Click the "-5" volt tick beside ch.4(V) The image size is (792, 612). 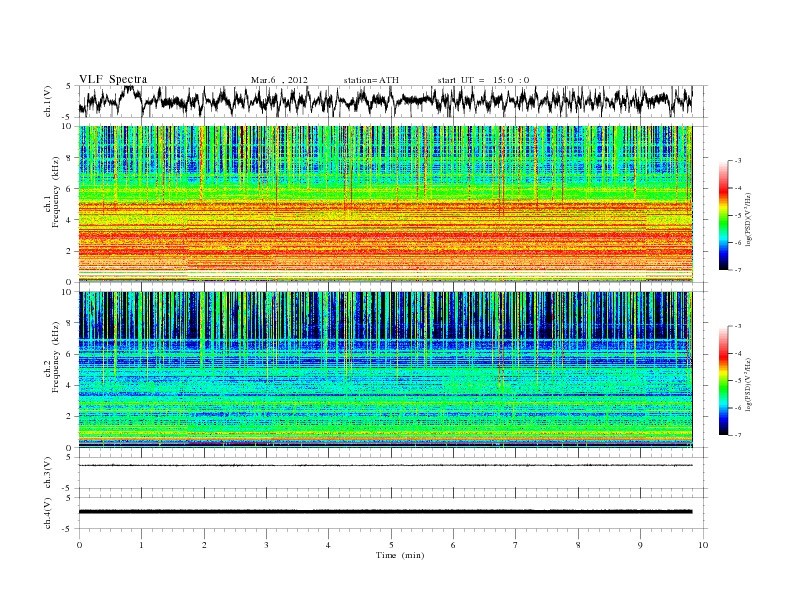[x=67, y=529]
